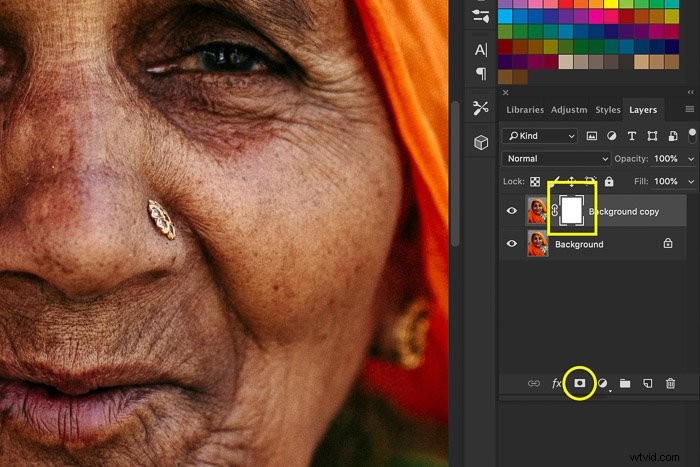This screenshot has width=700, height=467.
Task: Filter layers by pixel layers
Action: (592, 136)
